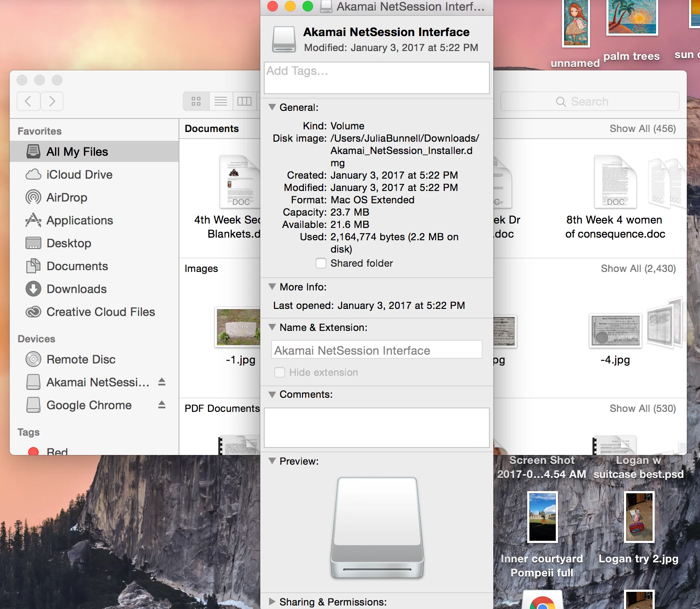Click the Devices sidebar heading

tap(36, 339)
